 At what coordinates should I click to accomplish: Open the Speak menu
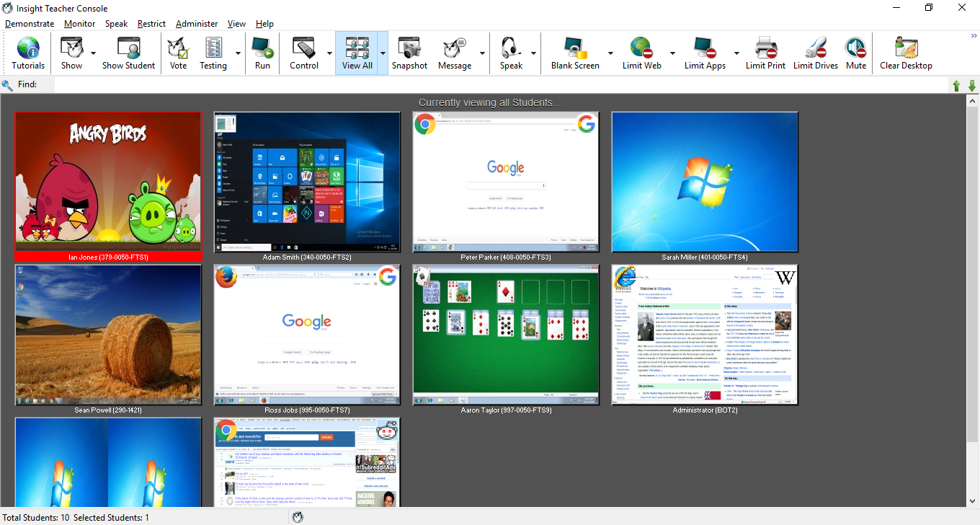[116, 24]
